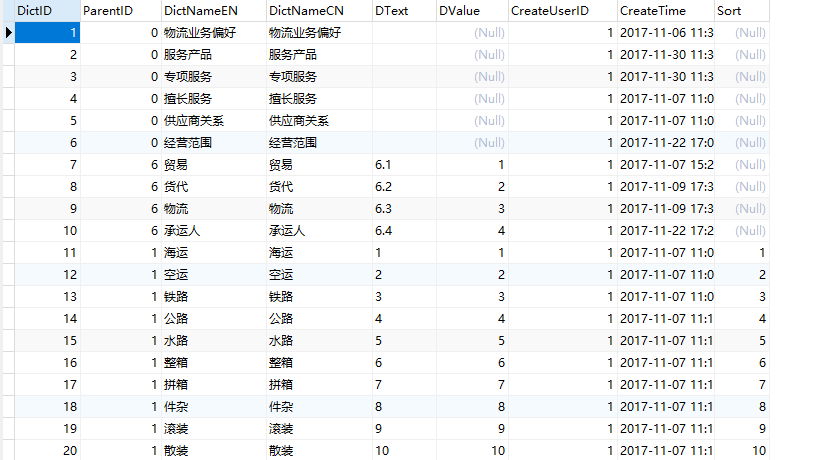Select DictNameEN cell 专项服务
Screen dimensions: 838x460
point(214,76)
